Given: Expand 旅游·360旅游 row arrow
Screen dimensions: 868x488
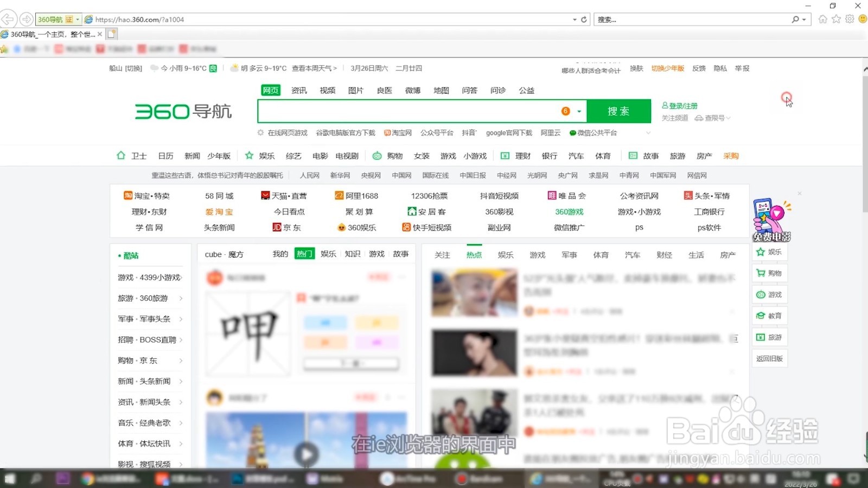Looking at the screenshot, I should (x=181, y=298).
